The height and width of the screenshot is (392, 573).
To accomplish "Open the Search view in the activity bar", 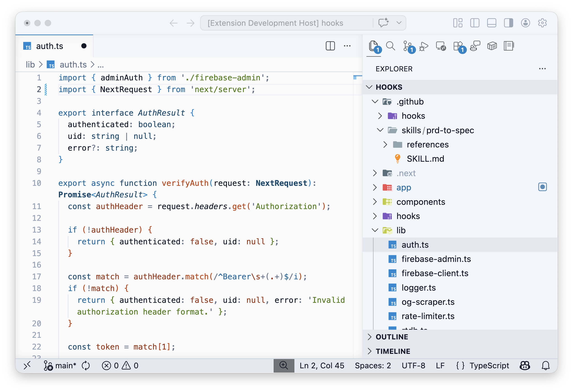I will (x=390, y=46).
